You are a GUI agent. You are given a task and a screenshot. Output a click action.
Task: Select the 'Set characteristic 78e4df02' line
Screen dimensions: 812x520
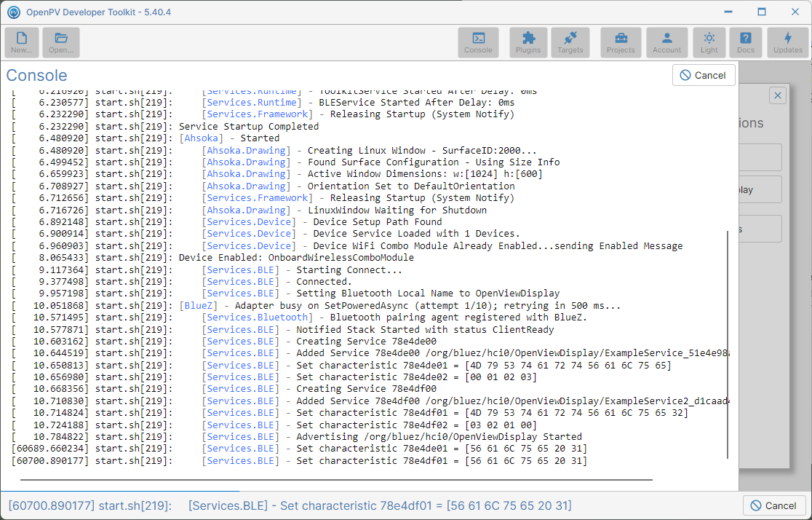[x=274, y=425]
